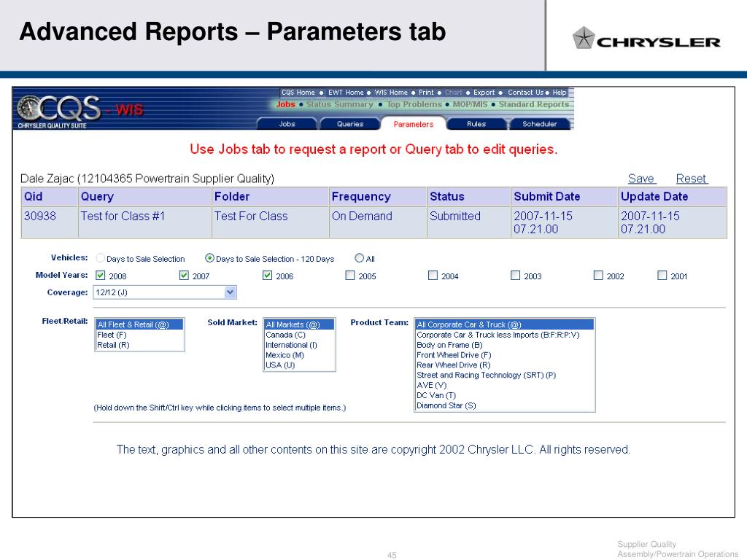Uncheck model year 2006
Image resolution: width=747 pixels, height=560 pixels.
pos(267,275)
